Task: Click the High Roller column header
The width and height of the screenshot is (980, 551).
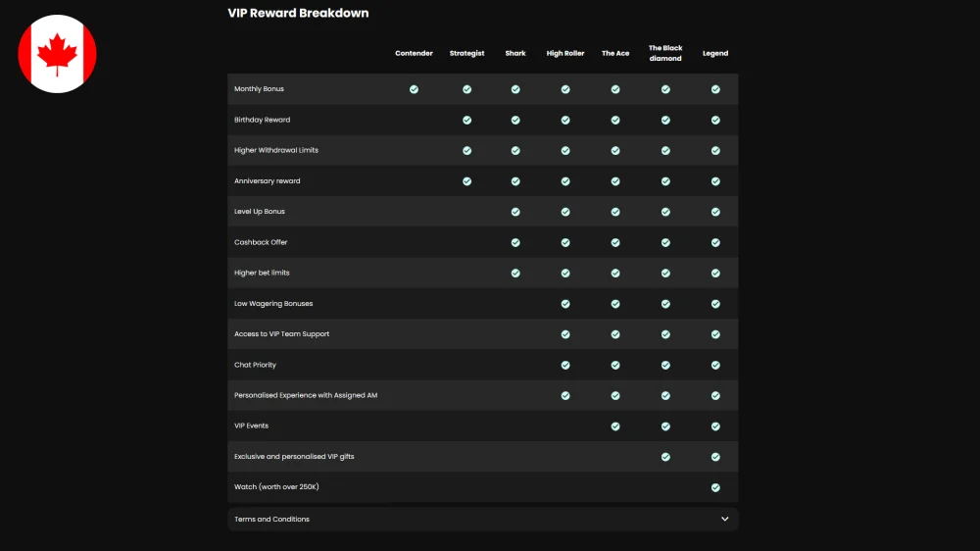Action: tap(565, 53)
